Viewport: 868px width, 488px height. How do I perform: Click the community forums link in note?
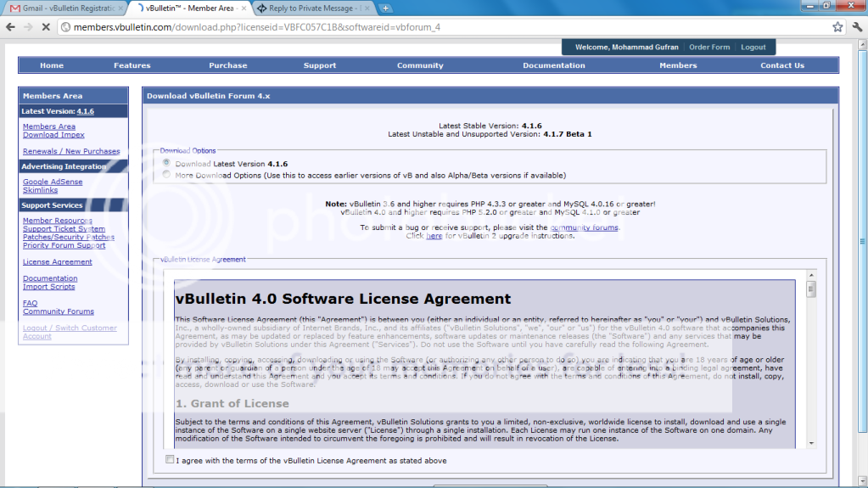click(x=584, y=227)
